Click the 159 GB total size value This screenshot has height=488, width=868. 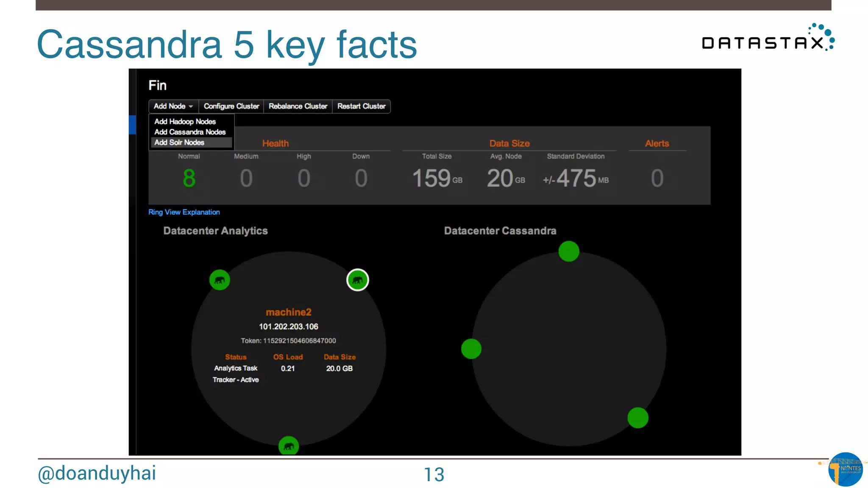437,178
